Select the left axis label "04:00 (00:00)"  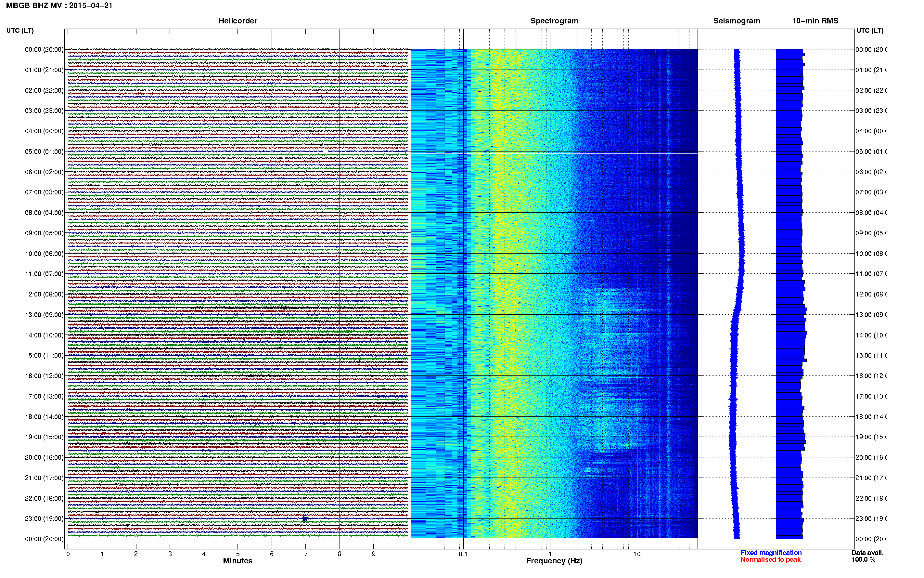coord(44,131)
